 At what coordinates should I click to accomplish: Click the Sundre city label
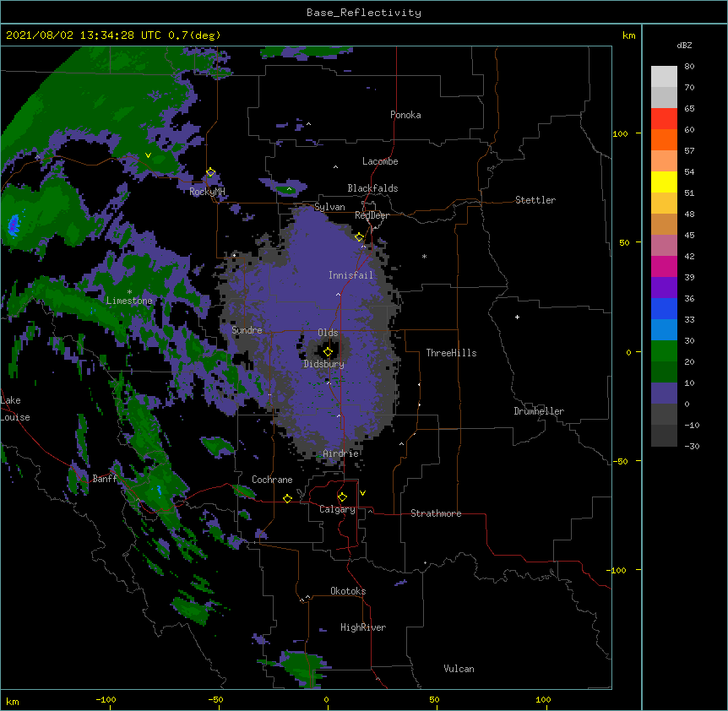point(247,330)
